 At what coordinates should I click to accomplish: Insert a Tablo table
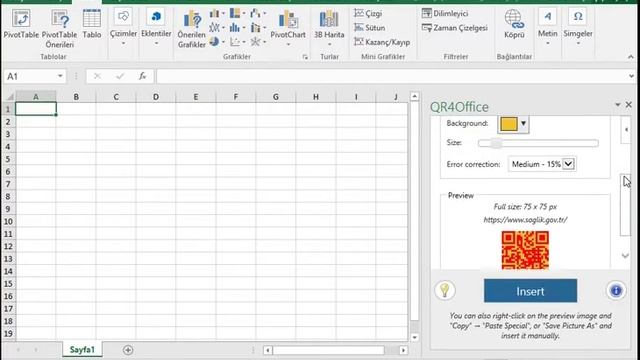pos(91,24)
